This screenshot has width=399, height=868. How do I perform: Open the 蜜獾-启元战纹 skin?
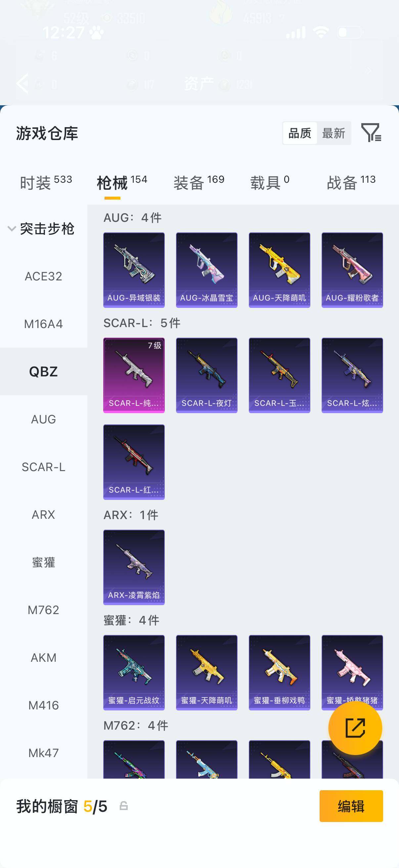coord(134,673)
